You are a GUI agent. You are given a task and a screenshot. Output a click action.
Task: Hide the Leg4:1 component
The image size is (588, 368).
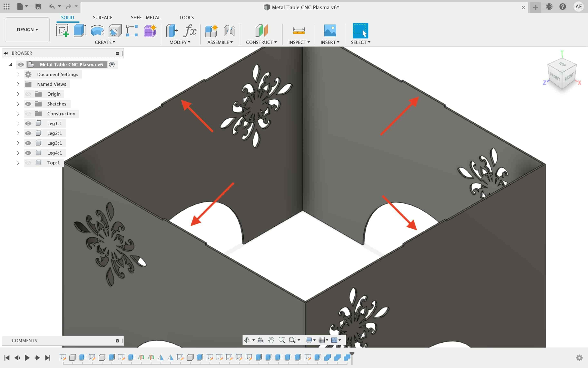(28, 153)
